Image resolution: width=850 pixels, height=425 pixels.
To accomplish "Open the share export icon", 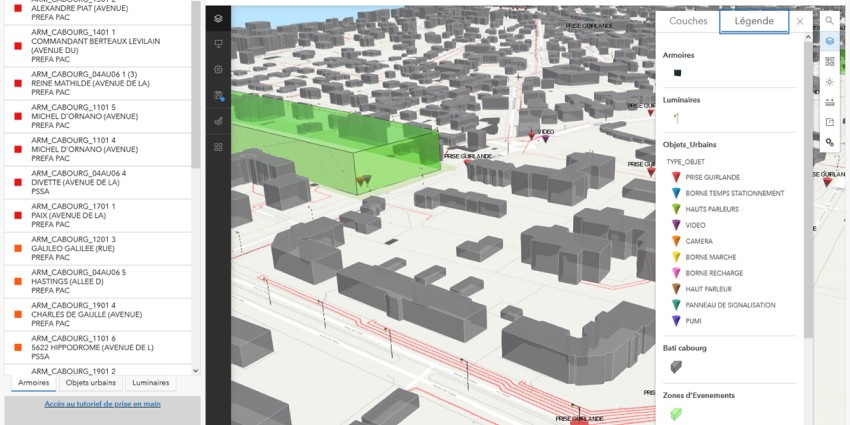I will pyautogui.click(x=829, y=122).
